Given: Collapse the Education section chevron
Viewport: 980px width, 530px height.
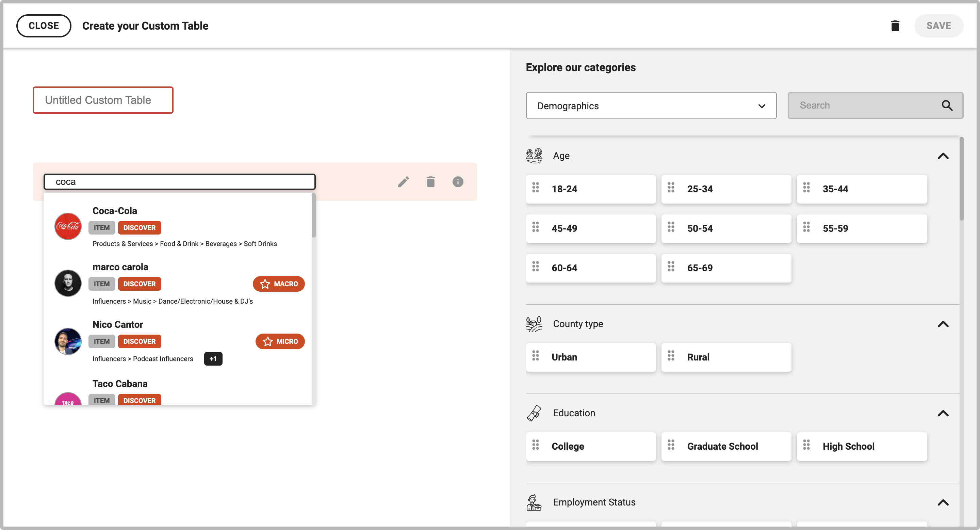Looking at the screenshot, I should pyautogui.click(x=943, y=413).
